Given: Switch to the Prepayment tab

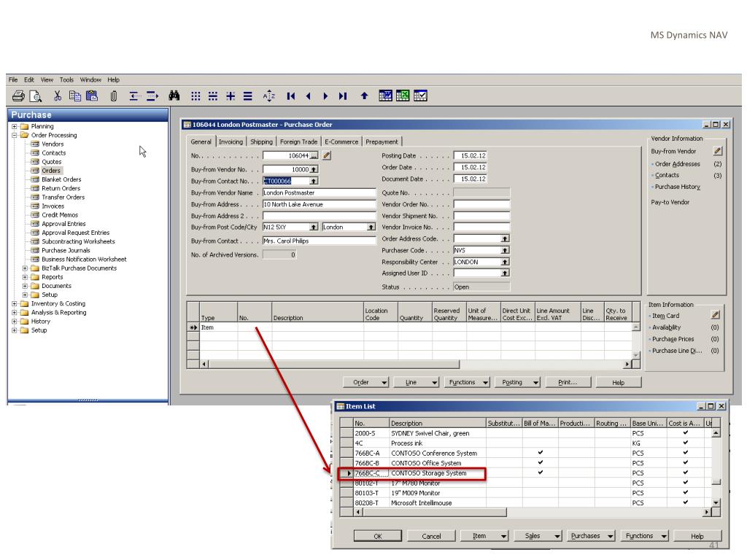Looking at the screenshot, I should [x=382, y=142].
